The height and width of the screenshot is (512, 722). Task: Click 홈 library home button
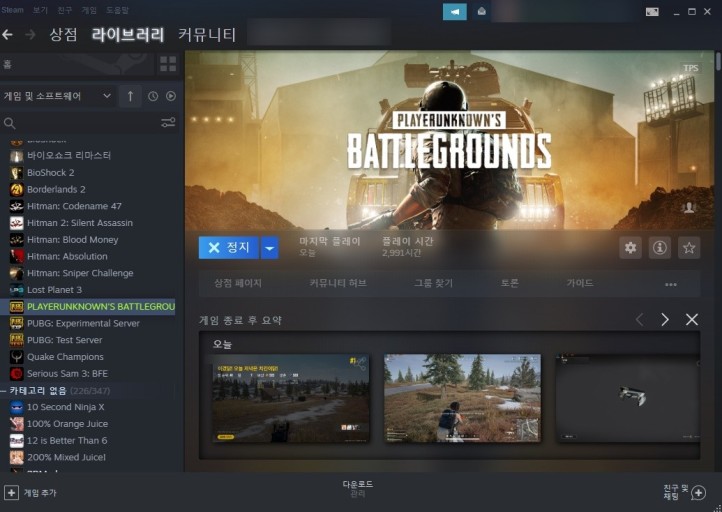click(x=77, y=64)
